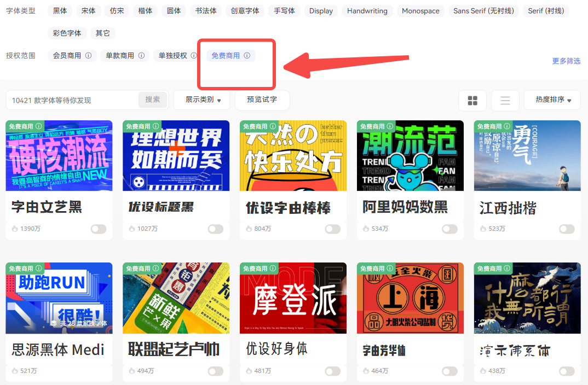The height and width of the screenshot is (385, 588).
Task: Switch to grid view layout icon
Action: coord(472,101)
